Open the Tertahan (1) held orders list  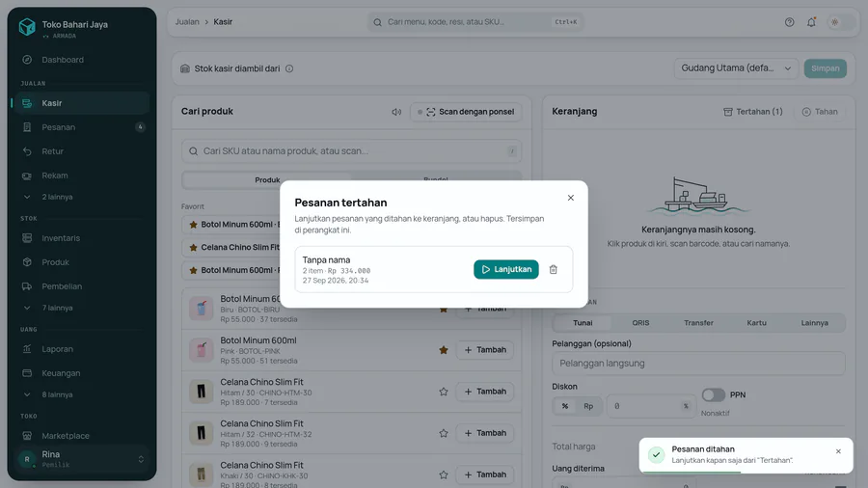pyautogui.click(x=753, y=112)
